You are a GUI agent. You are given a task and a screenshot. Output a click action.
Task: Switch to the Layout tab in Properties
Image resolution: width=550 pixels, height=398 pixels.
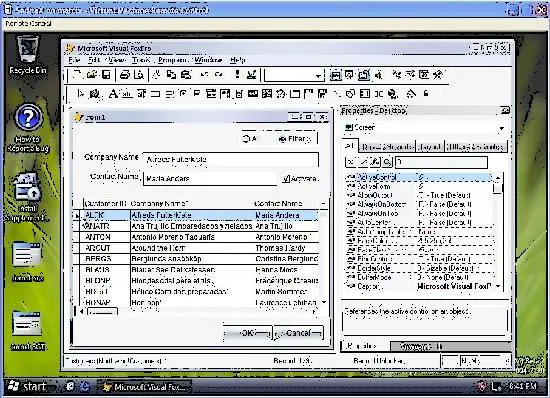(x=430, y=147)
